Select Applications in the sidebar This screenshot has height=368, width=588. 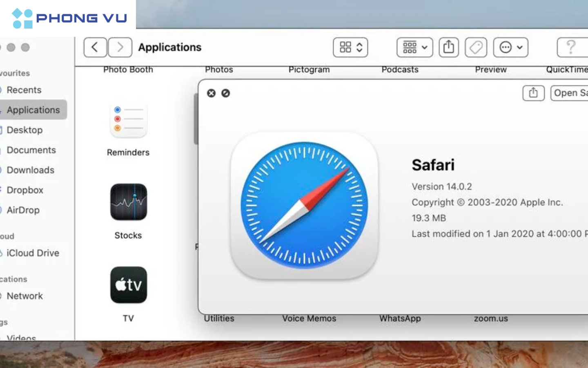point(33,110)
